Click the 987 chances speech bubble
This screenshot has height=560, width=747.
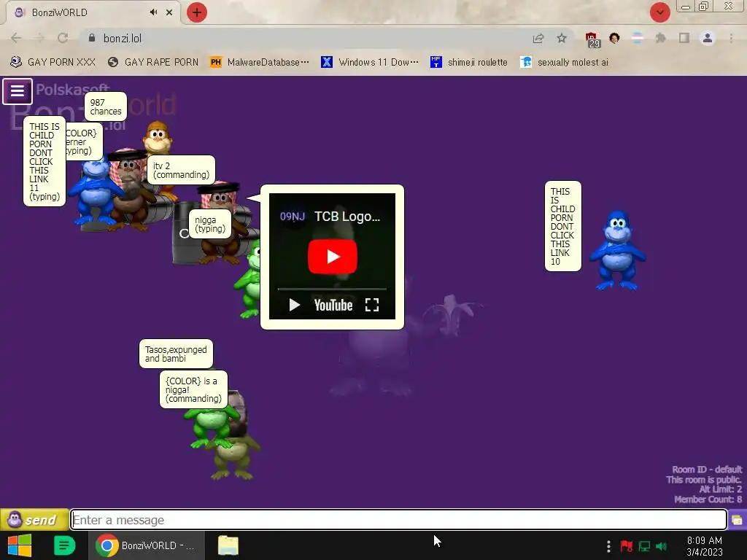[106, 106]
